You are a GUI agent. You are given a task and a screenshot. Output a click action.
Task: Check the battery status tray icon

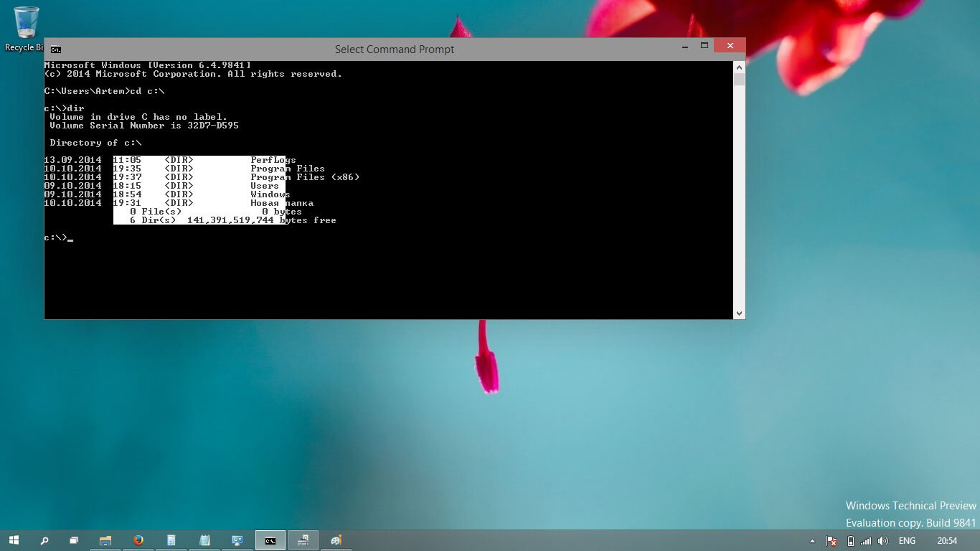click(x=850, y=541)
